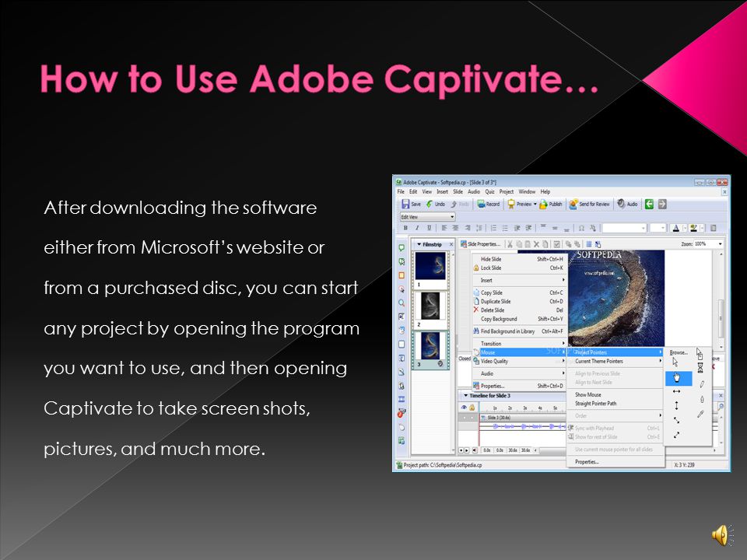This screenshot has width=747, height=560.
Task: Click Browse... in pointer list
Action: pyautogui.click(x=679, y=352)
